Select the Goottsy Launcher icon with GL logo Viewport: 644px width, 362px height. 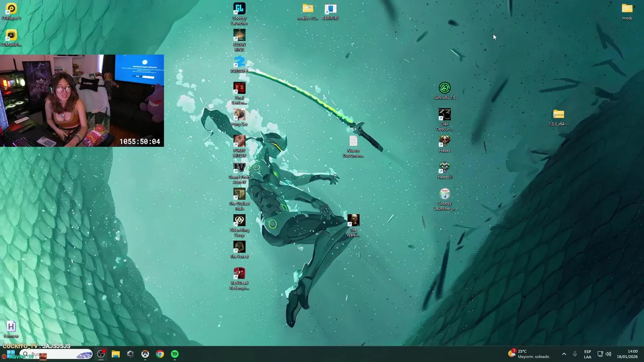click(x=239, y=14)
